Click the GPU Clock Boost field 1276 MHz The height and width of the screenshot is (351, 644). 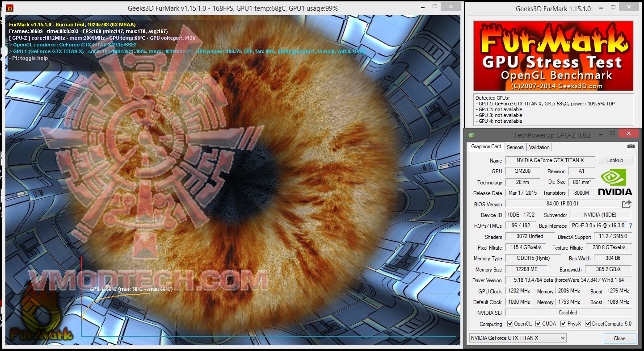tap(619, 291)
